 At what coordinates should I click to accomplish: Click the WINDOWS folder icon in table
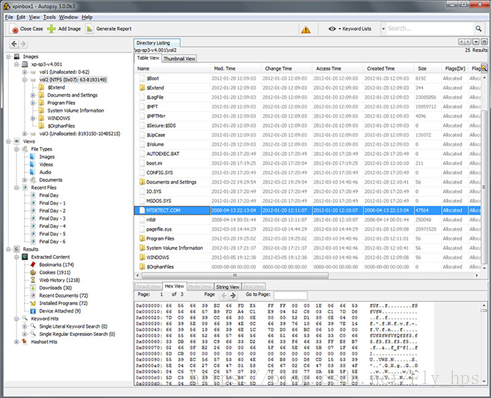click(142, 257)
